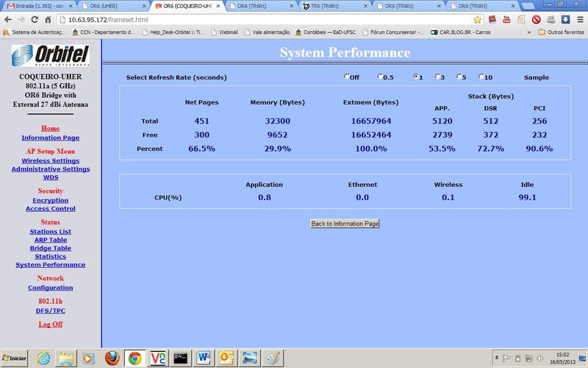Open the Help_Desk-Orbitel bookmark
Screen dimensions: 588x368
(173, 32)
